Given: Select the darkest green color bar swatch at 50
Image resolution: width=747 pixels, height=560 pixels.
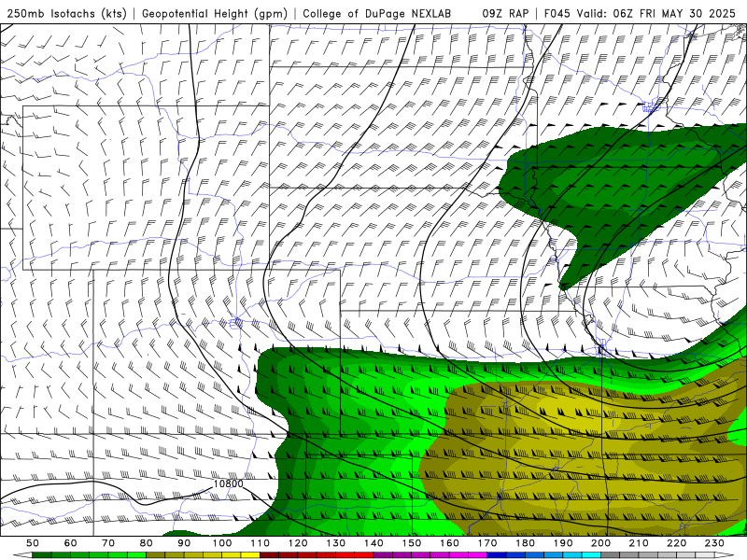Looking at the screenshot, I should coord(42,555).
